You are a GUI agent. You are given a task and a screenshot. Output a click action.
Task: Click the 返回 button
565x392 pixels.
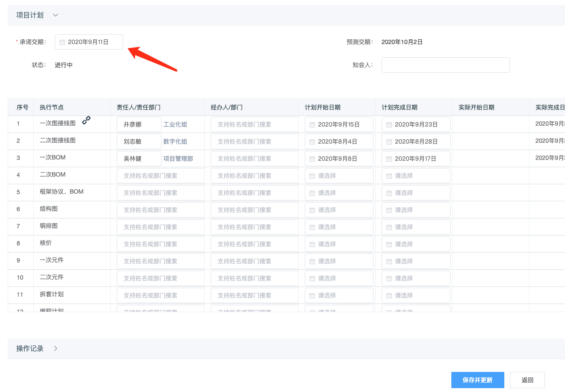[x=527, y=380]
